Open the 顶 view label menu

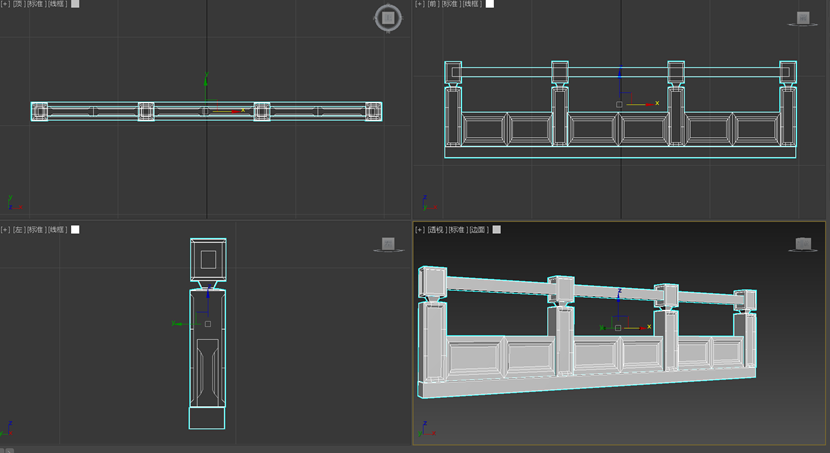(18, 4)
